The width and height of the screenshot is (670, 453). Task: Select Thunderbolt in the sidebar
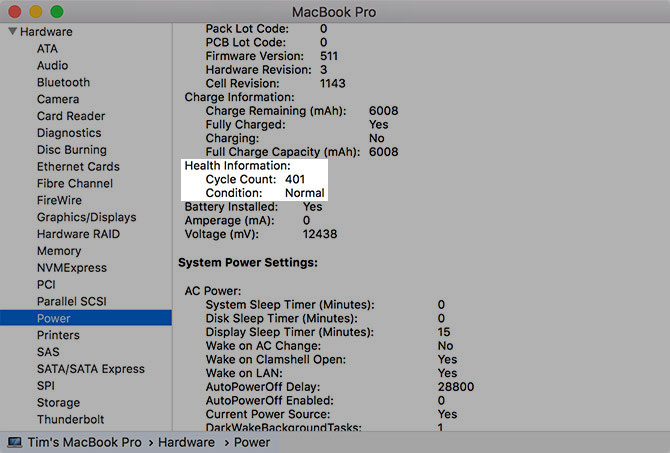pos(71,419)
